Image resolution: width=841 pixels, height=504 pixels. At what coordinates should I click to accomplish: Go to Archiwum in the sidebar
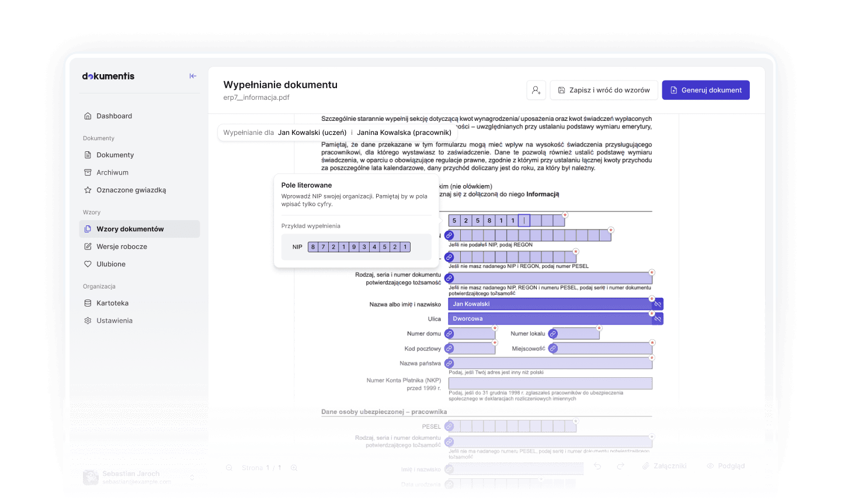click(112, 173)
